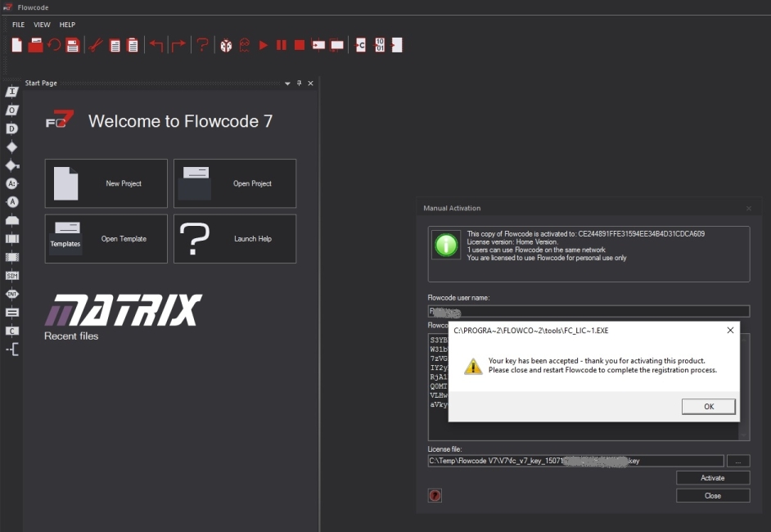Click the Flowcode user name field
This screenshot has width=771, height=532.
[x=588, y=311]
